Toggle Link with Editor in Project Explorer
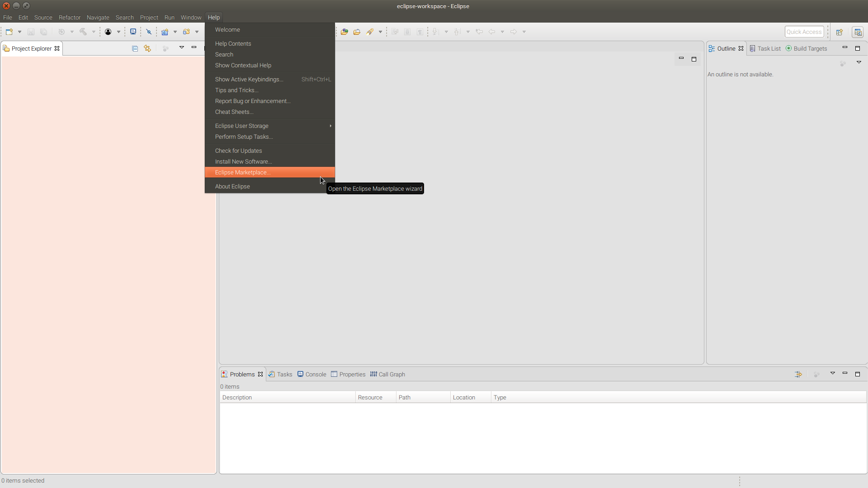Screen dimensions: 868x488 tap(147, 48)
